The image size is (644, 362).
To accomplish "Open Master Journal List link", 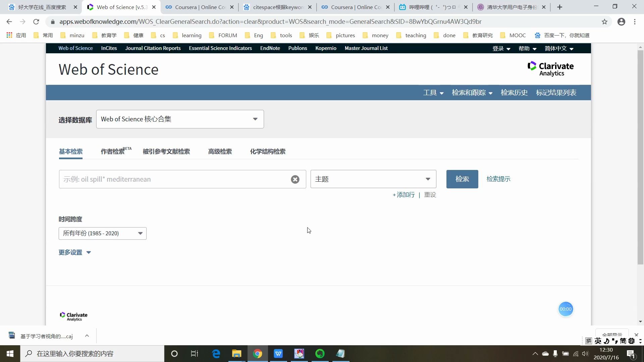I will 366,48.
